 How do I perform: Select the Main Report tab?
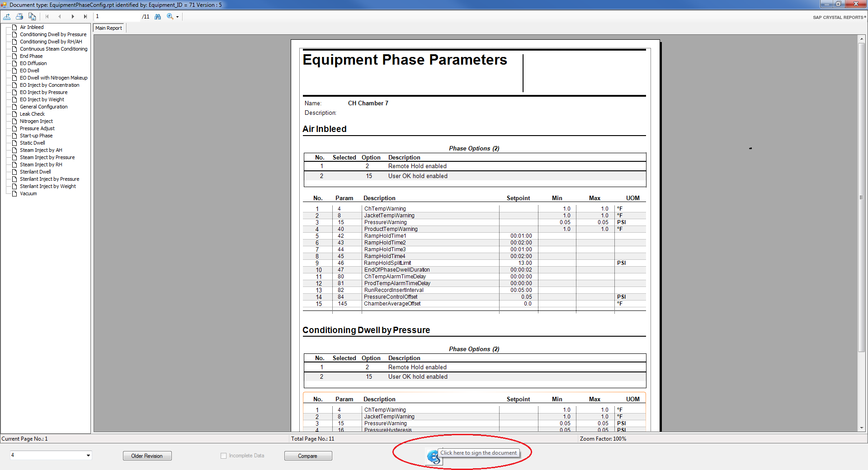coord(108,28)
